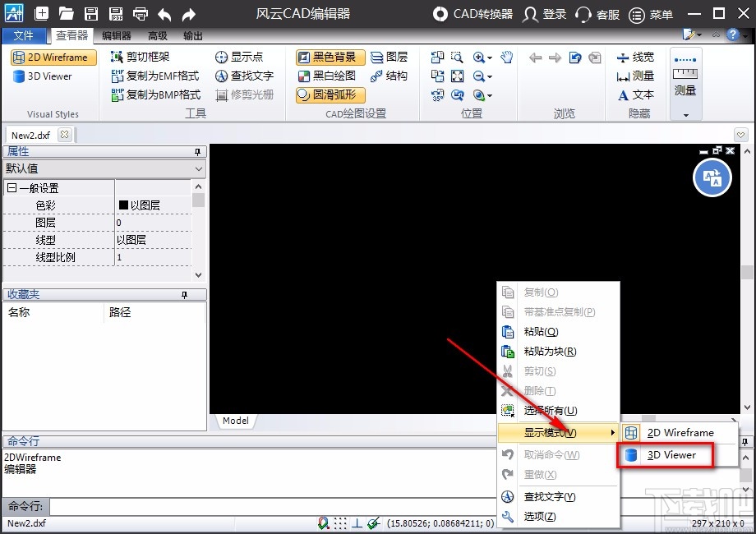Close the New2.dxf document tab

coord(64,135)
